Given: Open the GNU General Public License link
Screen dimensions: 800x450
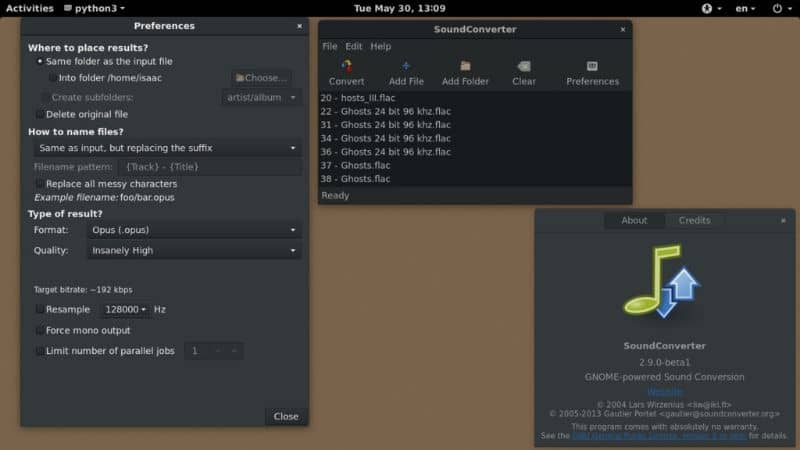Looking at the screenshot, I should (659, 436).
